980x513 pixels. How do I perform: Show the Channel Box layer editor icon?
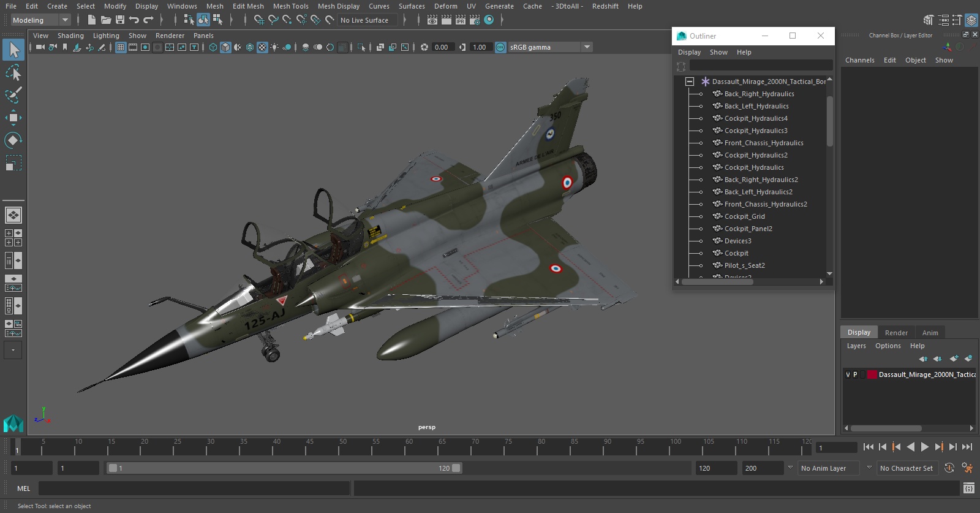pyautogui.click(x=971, y=20)
